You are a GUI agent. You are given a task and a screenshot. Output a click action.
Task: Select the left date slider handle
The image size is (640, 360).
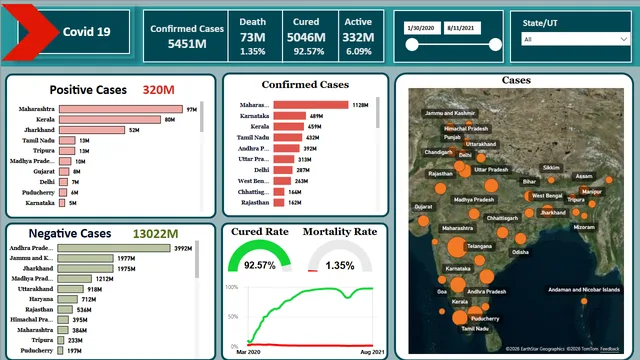click(412, 44)
